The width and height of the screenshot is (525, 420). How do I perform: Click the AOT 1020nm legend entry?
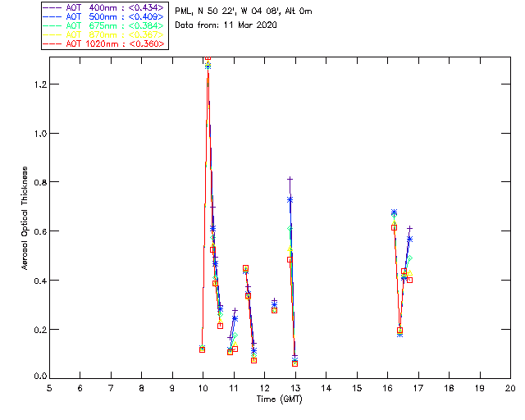(104, 43)
